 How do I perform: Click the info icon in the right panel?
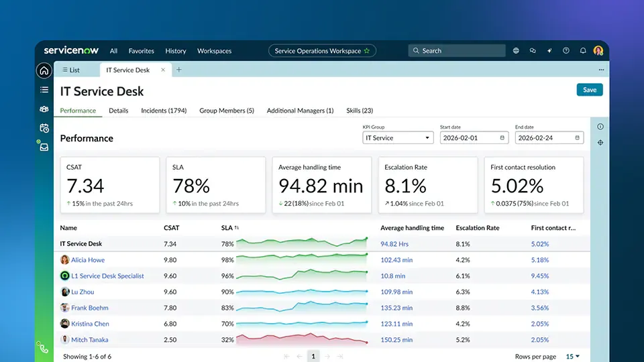[600, 127]
